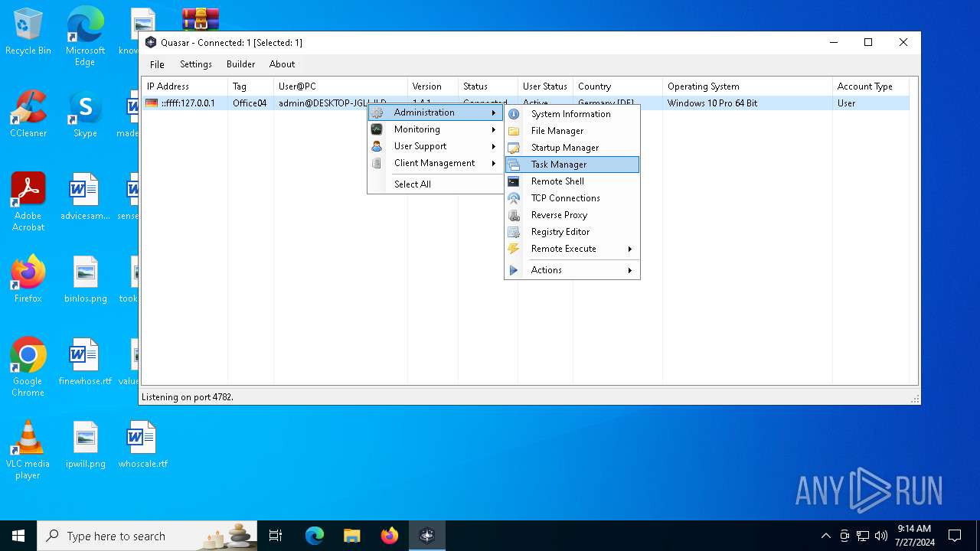980x551 pixels.
Task: Click the User Support person icon
Action: [377, 146]
